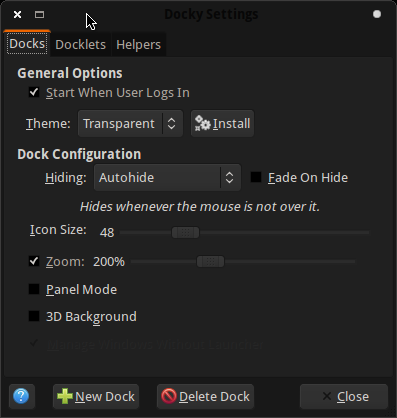Close the settings via Close button
The height and width of the screenshot is (418, 397).
point(344,396)
